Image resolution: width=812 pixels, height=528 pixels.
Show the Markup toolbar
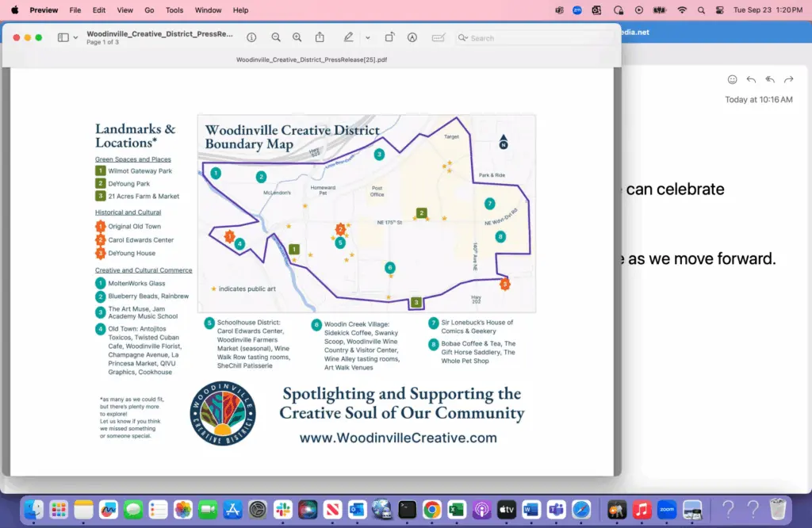pos(412,37)
